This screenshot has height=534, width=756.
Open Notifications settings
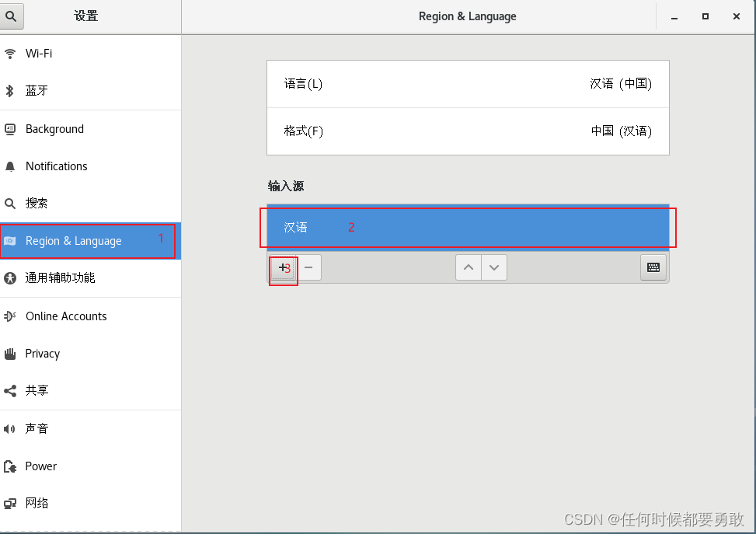click(x=91, y=166)
